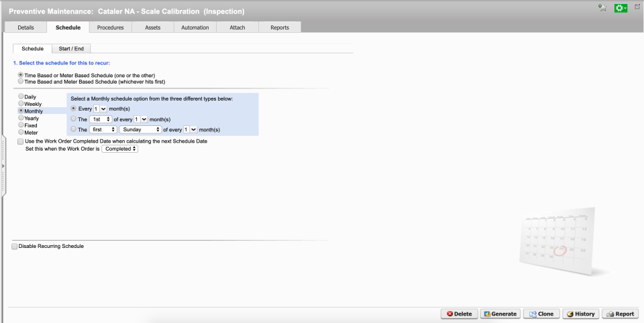Check Disable Recurring Schedule
The image size is (644, 323).
click(x=15, y=247)
